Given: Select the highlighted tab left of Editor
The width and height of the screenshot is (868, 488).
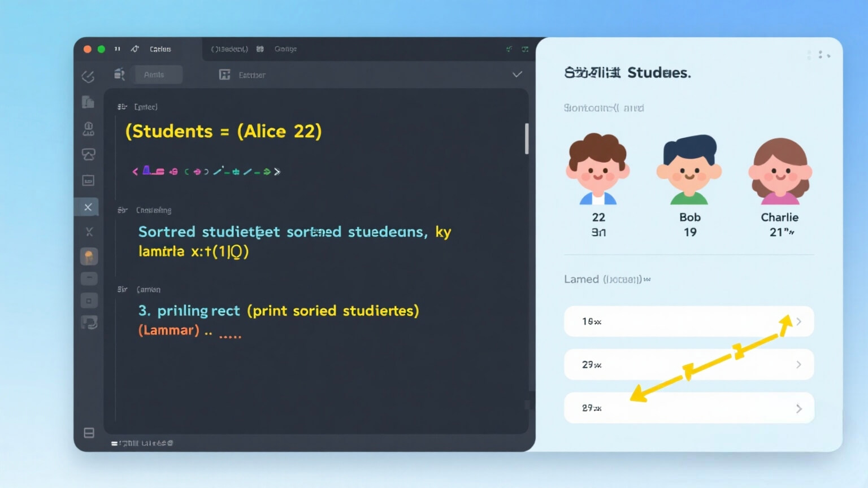Looking at the screenshot, I should click(154, 75).
